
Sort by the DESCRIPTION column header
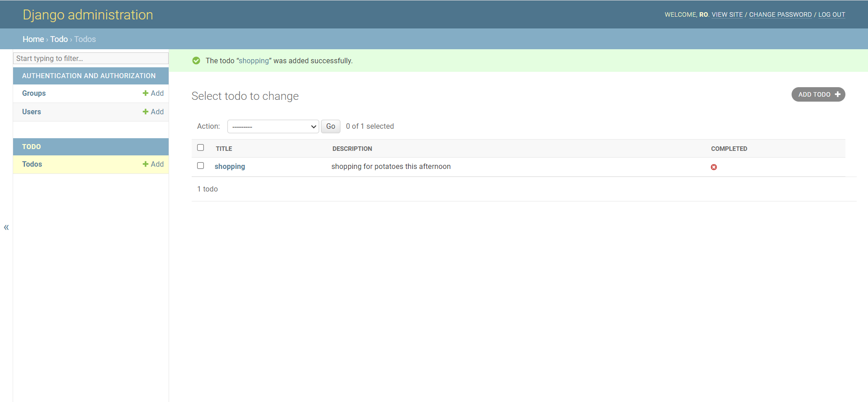coord(352,149)
